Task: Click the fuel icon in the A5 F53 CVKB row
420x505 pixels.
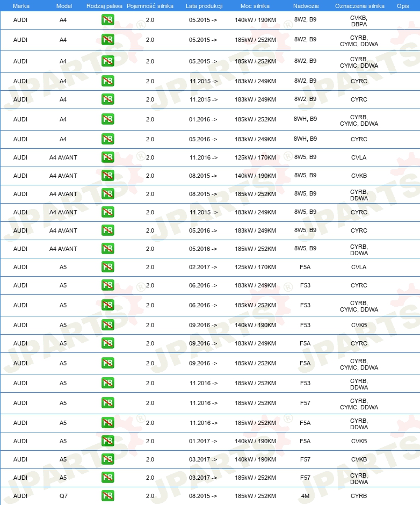Action: 107,325
